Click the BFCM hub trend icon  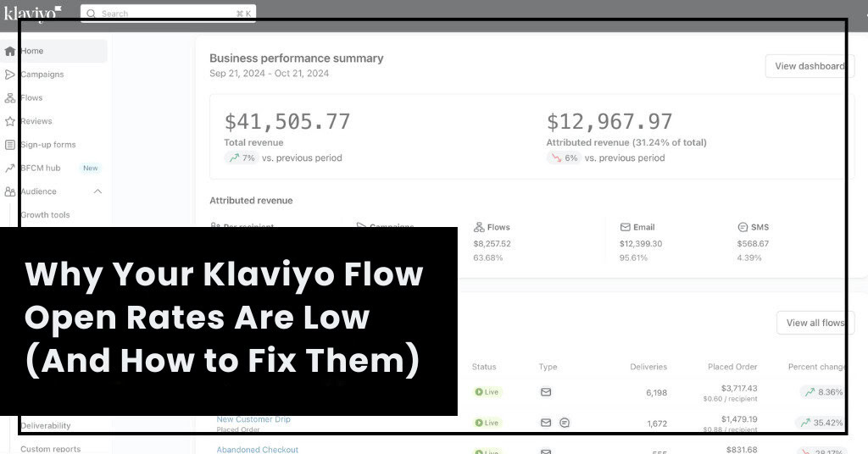pyautogui.click(x=9, y=168)
